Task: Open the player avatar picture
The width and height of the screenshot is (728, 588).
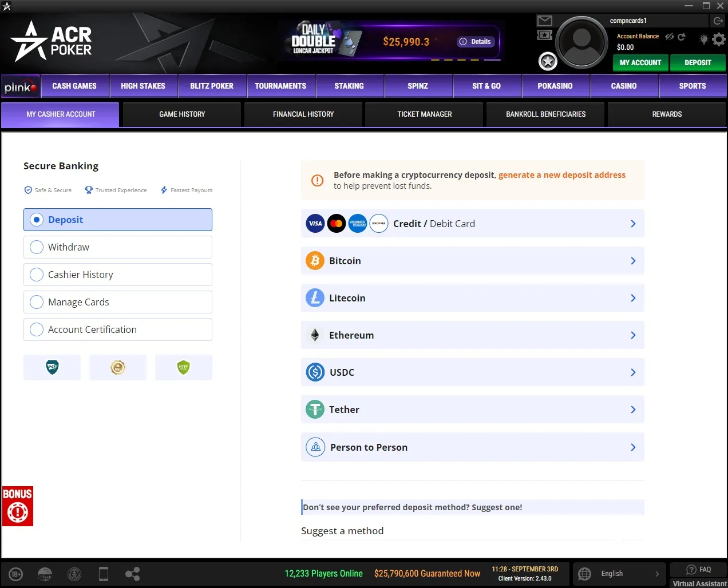Action: 581,43
